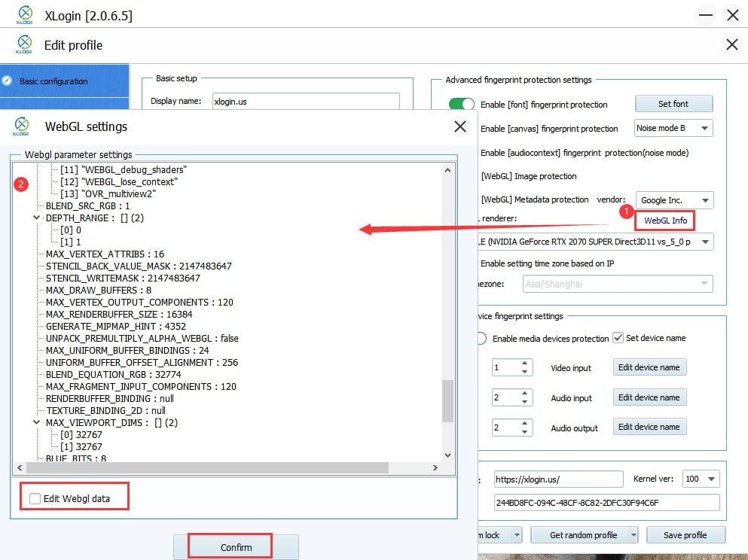Viewport: 748px width, 560px height.
Task: Click the WebGL tree vertical scrollbar thumb
Action: 447,401
